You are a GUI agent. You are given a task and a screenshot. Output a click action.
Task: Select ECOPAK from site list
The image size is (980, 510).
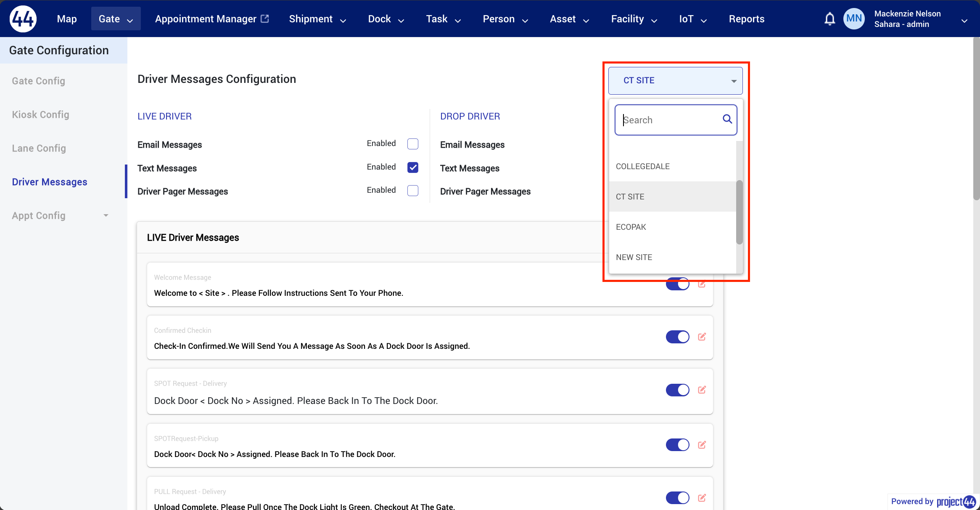click(x=672, y=227)
